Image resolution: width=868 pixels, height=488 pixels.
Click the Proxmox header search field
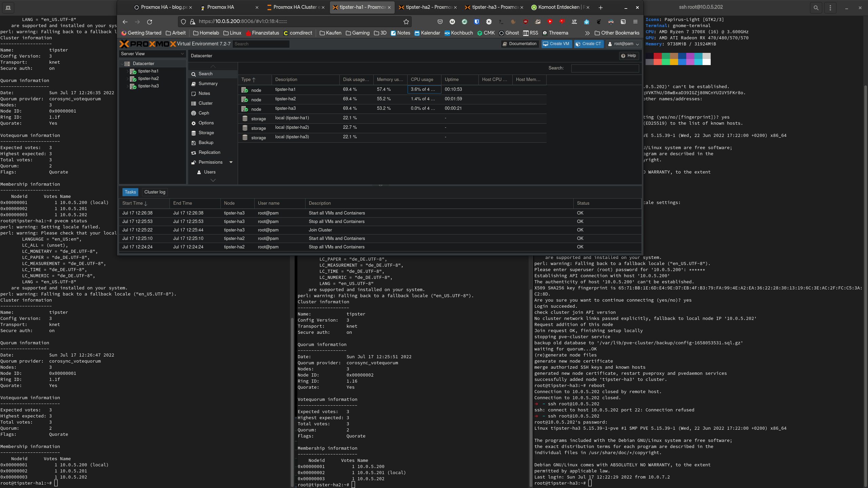(x=261, y=44)
